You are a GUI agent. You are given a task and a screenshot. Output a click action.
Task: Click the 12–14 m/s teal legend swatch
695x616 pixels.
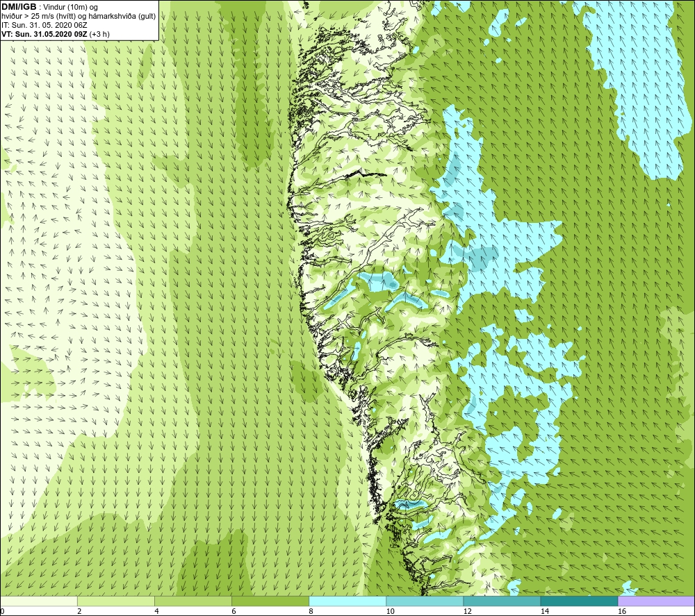[x=502, y=601]
